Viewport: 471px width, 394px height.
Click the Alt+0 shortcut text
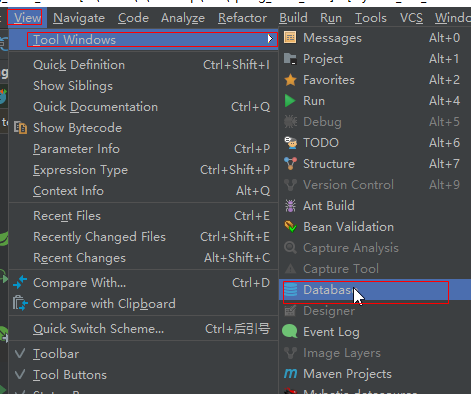point(445,38)
